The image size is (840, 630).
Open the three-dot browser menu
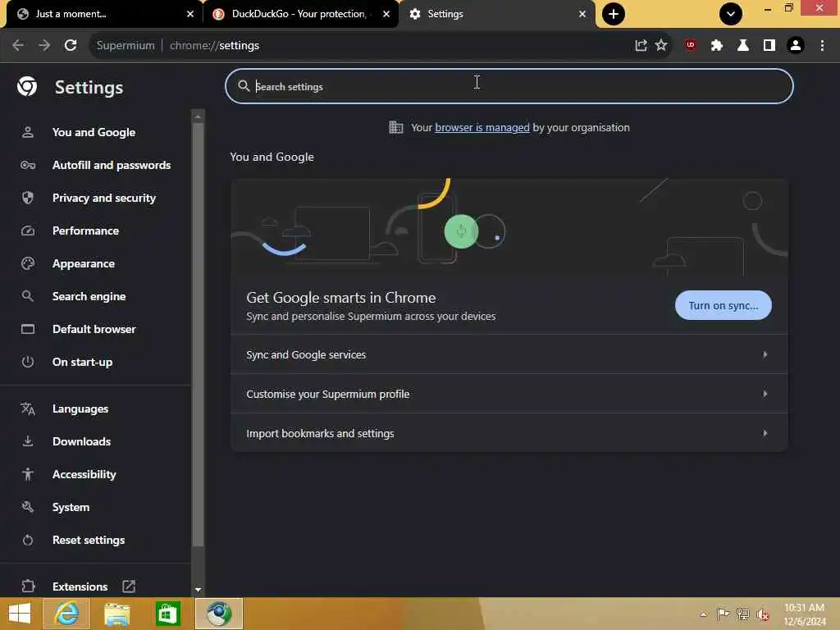[x=822, y=46]
